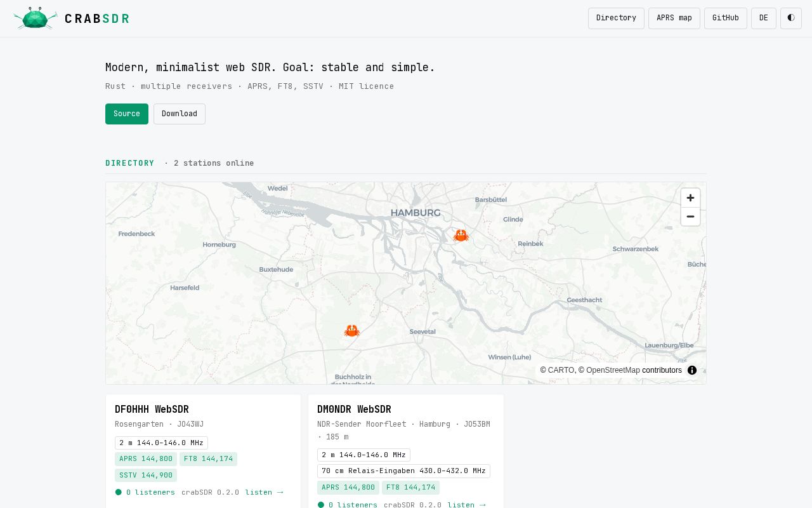Click the CrabSDR crab logo
The height and width of the screenshot is (508, 812).
coord(36,18)
